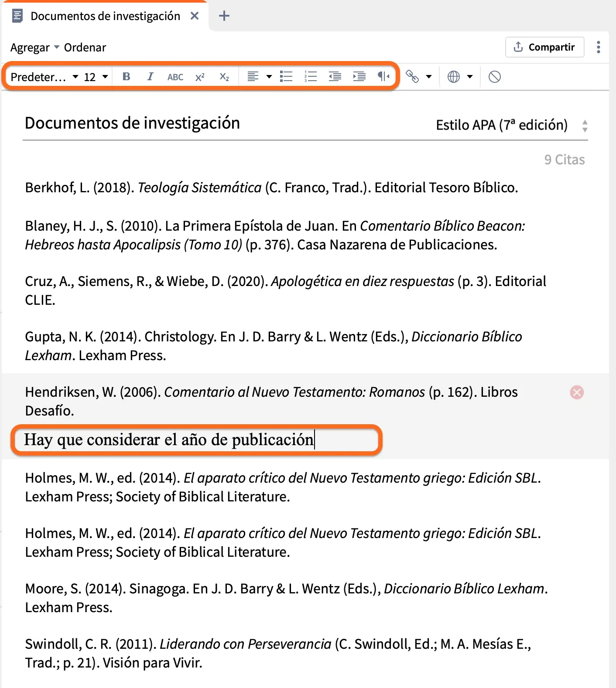This screenshot has height=688, width=616.
Task: Apply subscript formatting
Action: click(224, 77)
